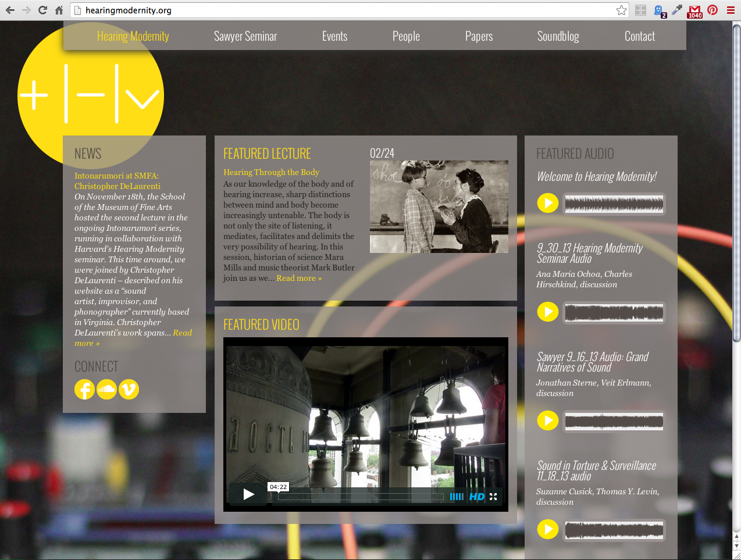The height and width of the screenshot is (560, 741).
Task: Click the scrollbar down arrow
Action: coord(736,547)
